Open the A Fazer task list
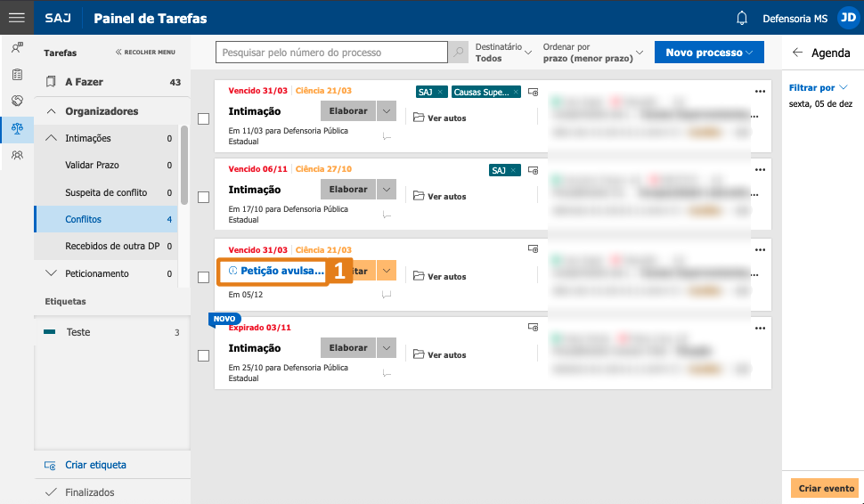 84,82
